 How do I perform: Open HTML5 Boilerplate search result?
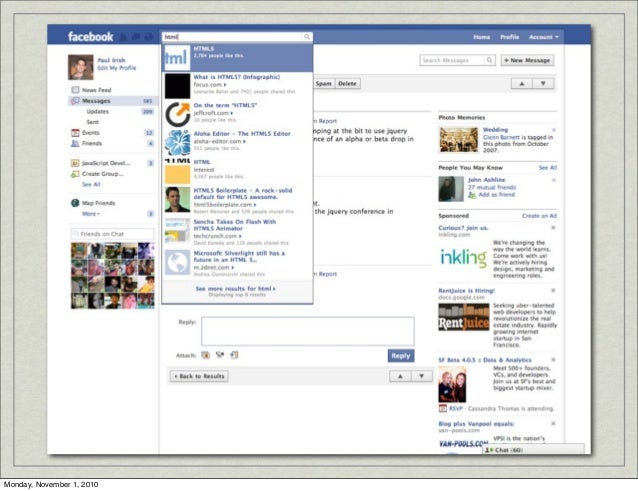coord(238,201)
